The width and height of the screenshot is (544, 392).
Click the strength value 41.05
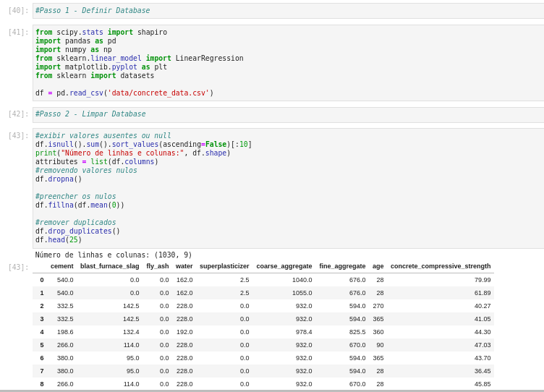483,319
